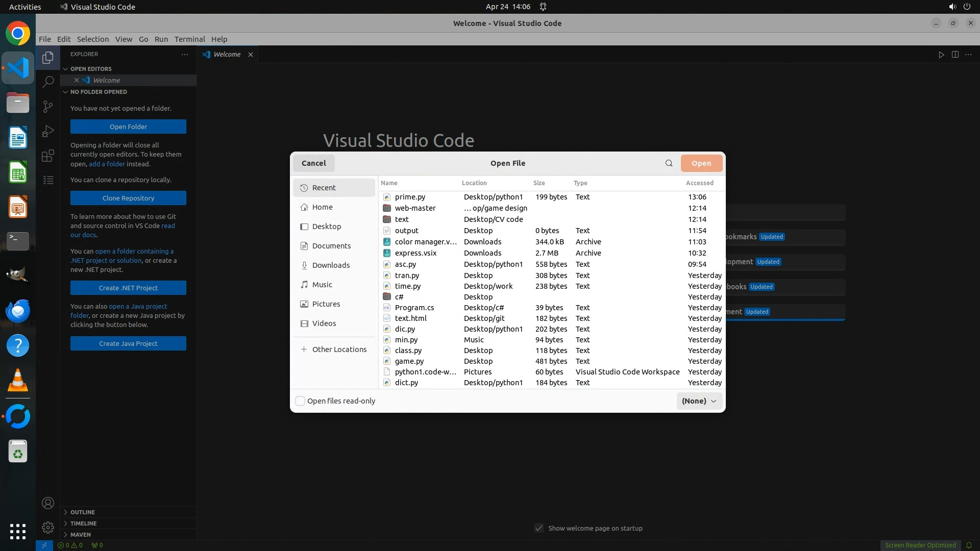The width and height of the screenshot is (980, 551).
Task: Toggle Show welcome page on startup
Action: point(539,528)
